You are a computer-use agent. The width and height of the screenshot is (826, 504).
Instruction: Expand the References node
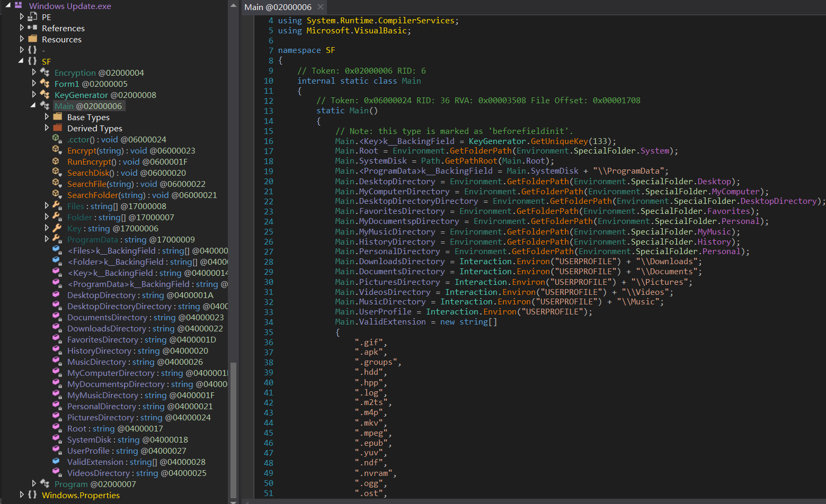point(22,28)
